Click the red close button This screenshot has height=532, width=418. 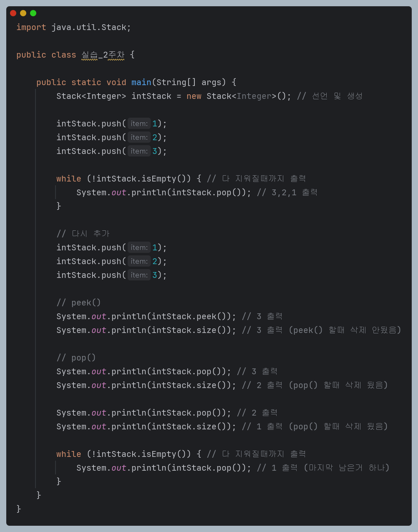[x=13, y=13]
